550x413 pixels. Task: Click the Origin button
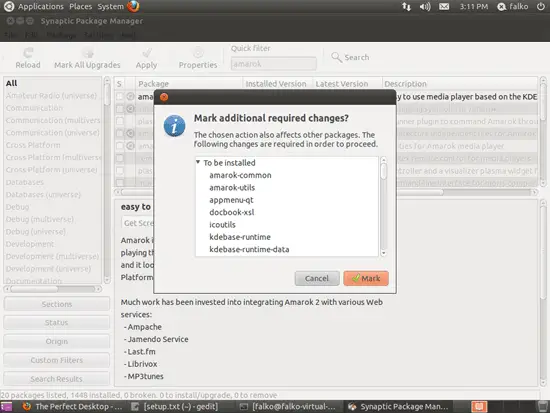click(x=56, y=341)
